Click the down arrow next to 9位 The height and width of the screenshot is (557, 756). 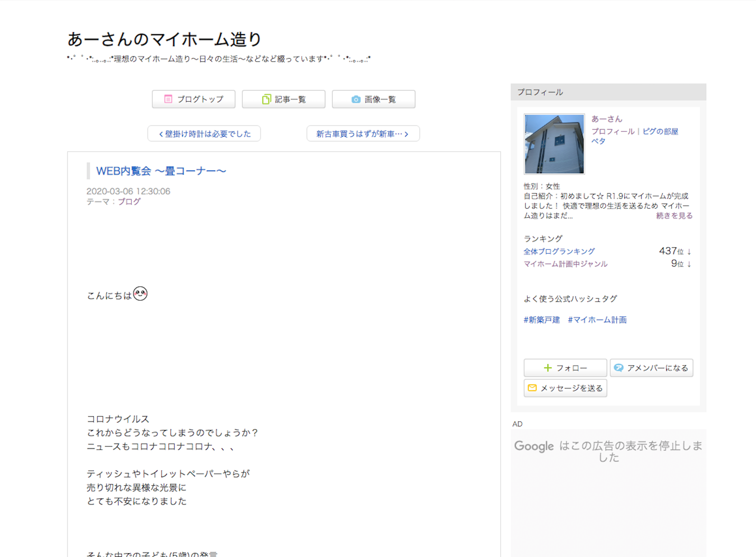point(689,264)
